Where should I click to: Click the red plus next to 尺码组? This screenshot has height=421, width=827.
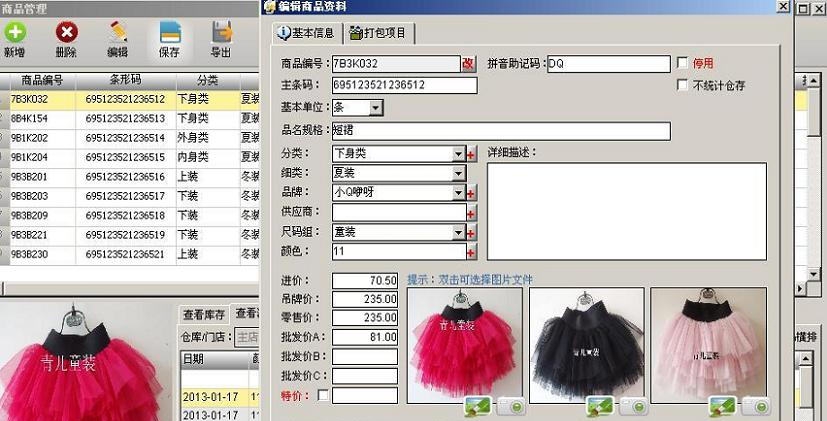(x=471, y=233)
